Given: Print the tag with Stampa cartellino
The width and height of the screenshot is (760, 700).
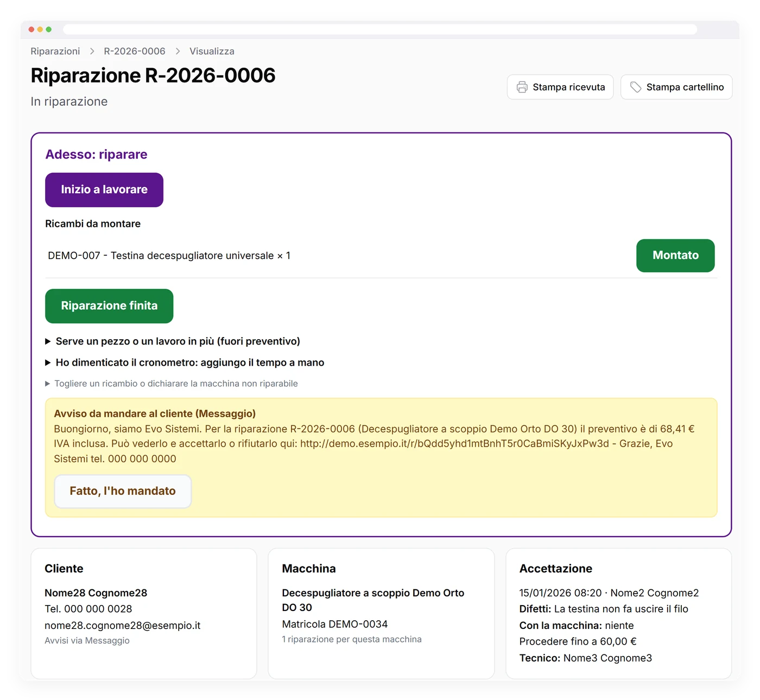Looking at the screenshot, I should (x=676, y=87).
